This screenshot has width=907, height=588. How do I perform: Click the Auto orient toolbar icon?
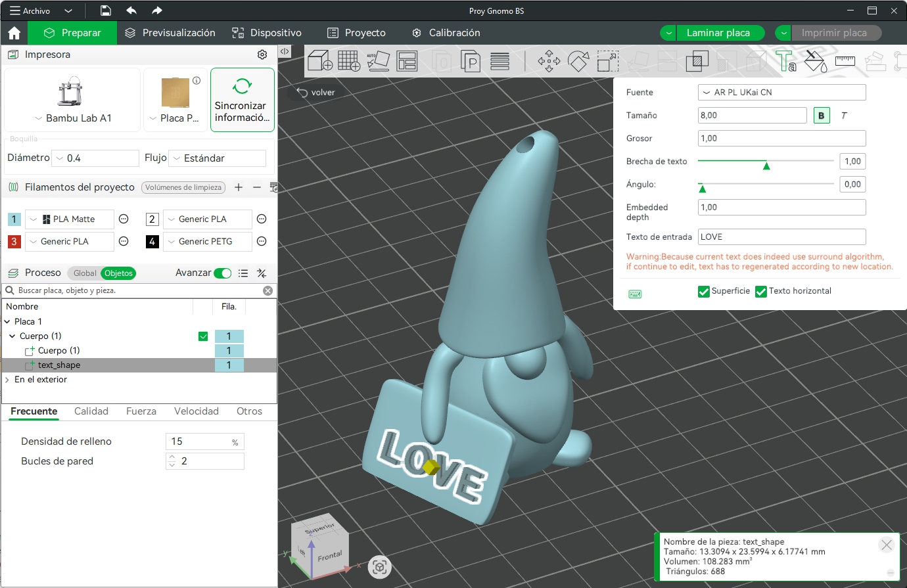tap(378, 61)
